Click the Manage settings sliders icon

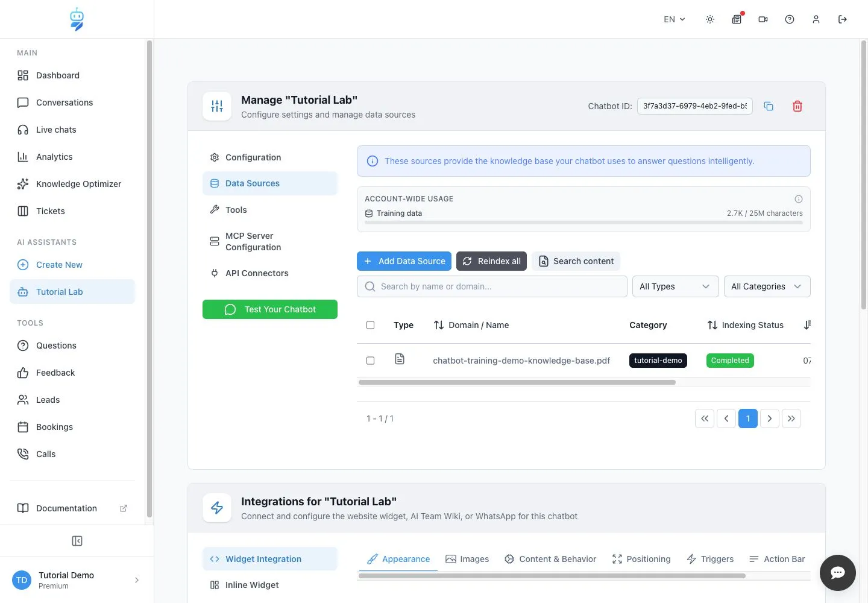pos(217,106)
